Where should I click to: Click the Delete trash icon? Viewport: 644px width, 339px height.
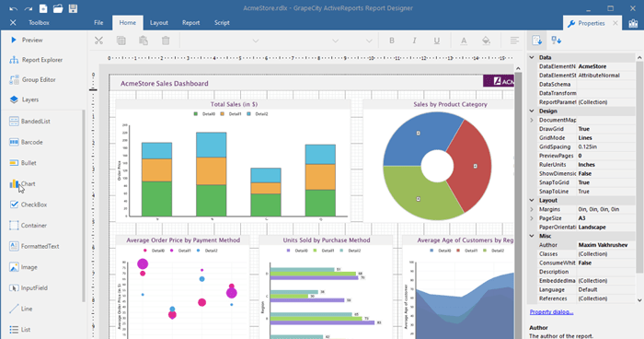[x=166, y=41]
